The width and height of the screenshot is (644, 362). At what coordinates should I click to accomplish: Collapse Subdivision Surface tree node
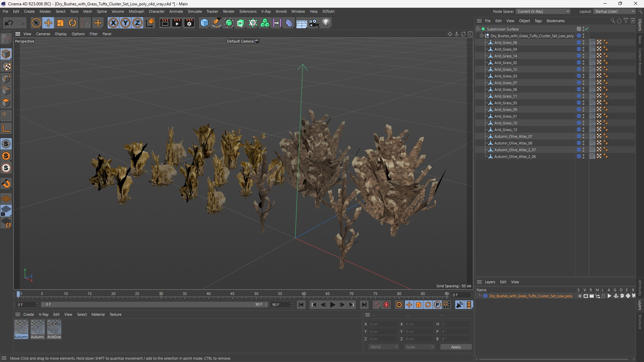click(x=478, y=29)
